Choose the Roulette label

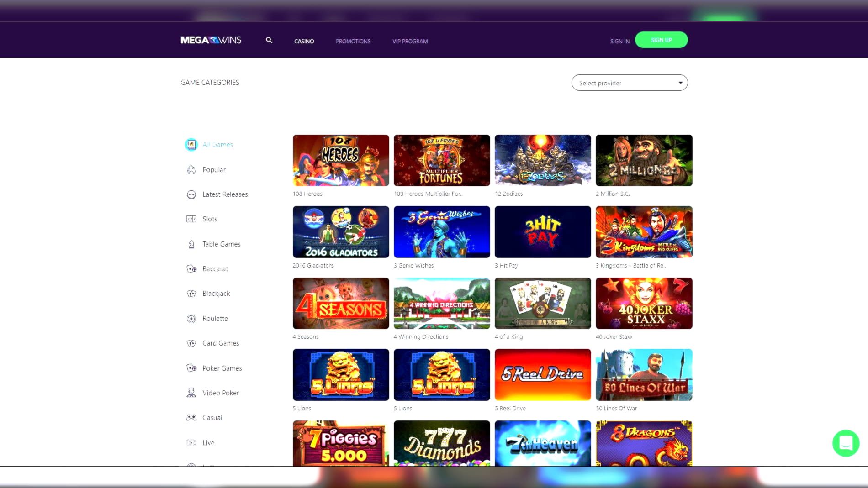tap(215, 319)
